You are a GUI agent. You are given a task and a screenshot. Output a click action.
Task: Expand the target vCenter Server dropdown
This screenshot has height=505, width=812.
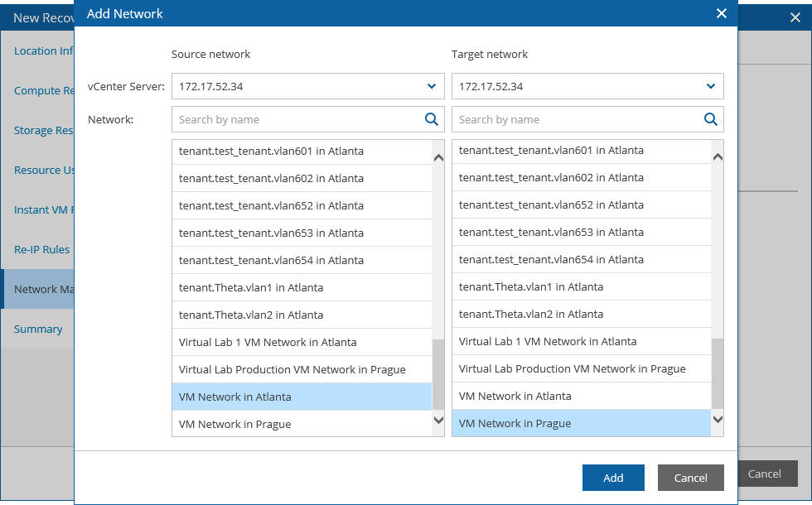click(x=710, y=86)
